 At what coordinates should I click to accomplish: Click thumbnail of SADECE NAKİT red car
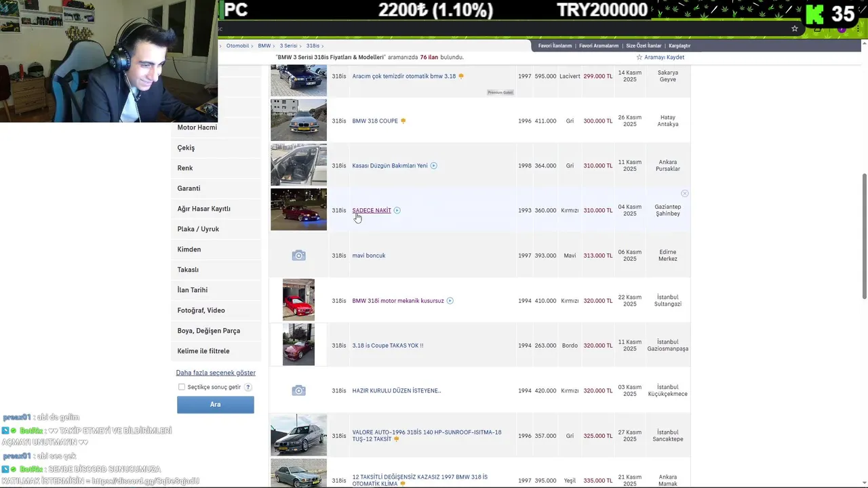(298, 209)
